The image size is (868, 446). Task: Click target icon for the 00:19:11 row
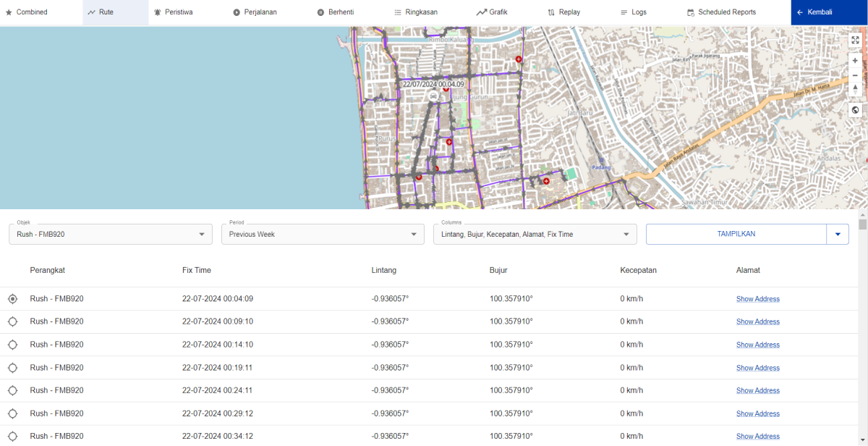[12, 368]
